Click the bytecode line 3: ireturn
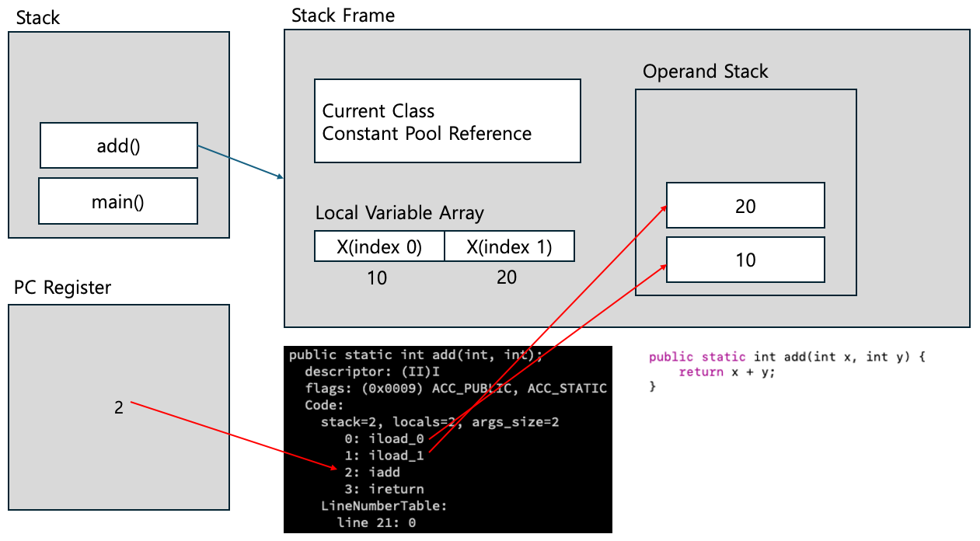This screenshot has height=541, width=980. [x=384, y=489]
